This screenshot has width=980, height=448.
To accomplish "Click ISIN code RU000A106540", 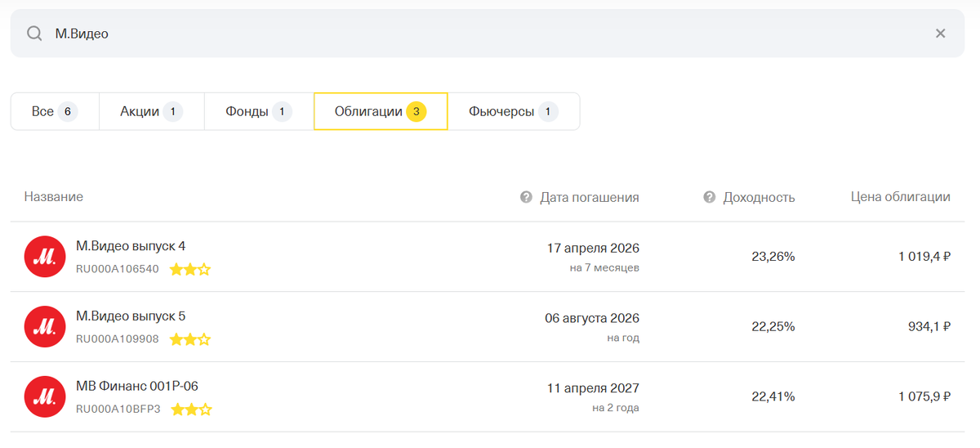I will 118,269.
